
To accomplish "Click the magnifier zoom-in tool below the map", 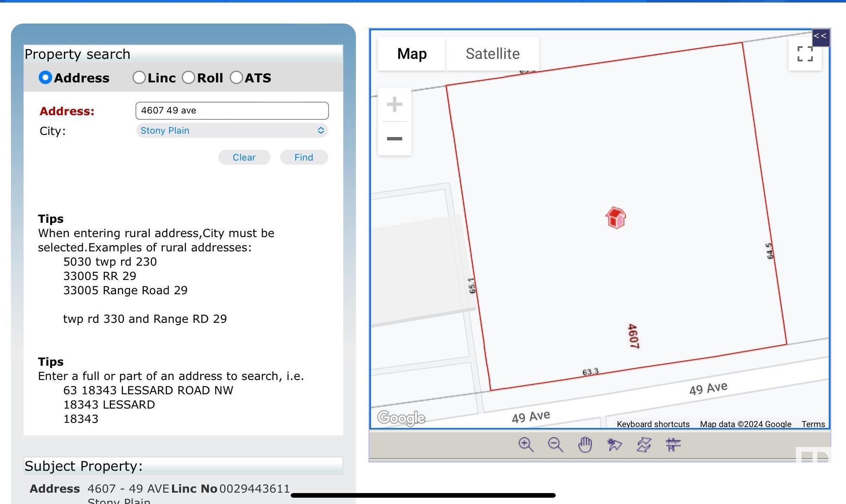I will click(x=526, y=444).
